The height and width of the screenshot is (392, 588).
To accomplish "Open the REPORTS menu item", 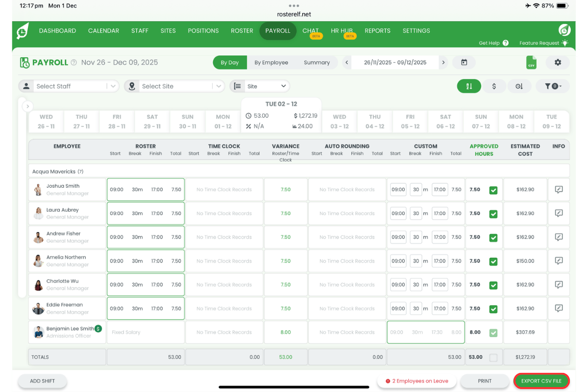I will [x=377, y=30].
